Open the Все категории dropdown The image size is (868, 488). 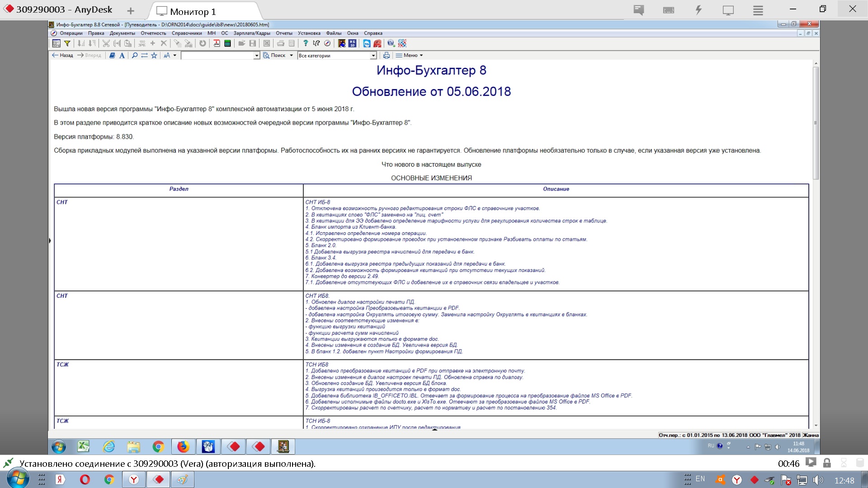point(373,56)
